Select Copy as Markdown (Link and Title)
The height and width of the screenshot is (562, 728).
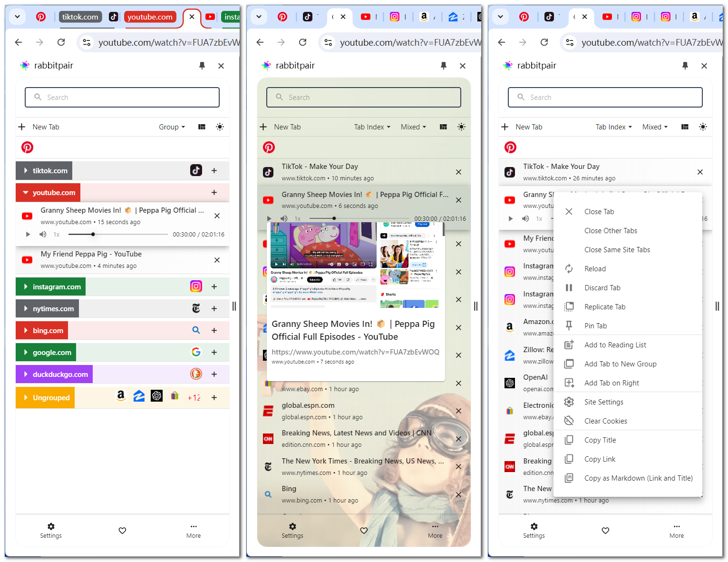(628, 478)
